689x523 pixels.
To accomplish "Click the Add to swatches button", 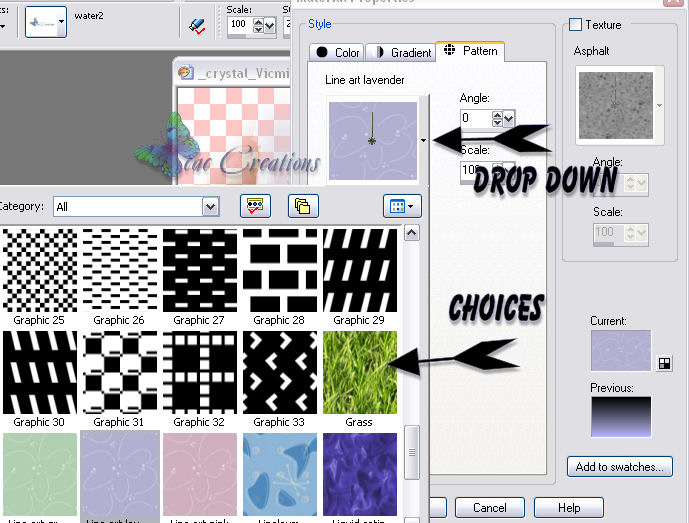I will (x=620, y=466).
